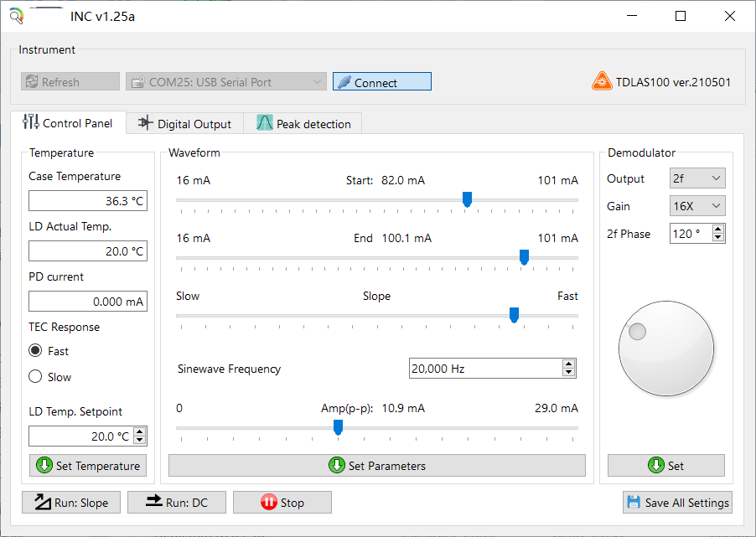
Task: Click the Demodulator Set button
Action: coord(665,466)
